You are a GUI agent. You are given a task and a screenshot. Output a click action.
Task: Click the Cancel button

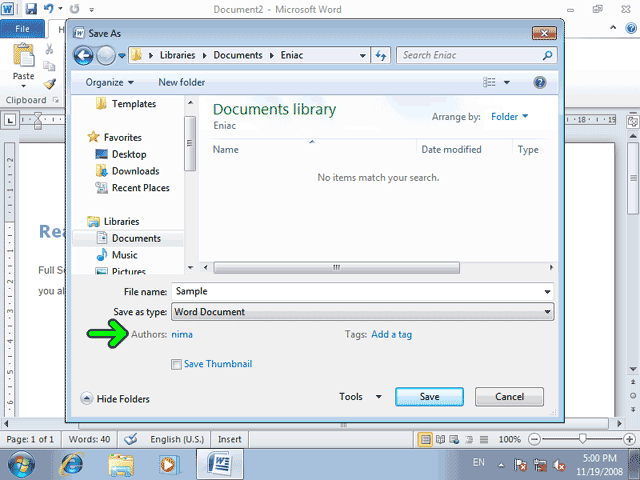point(509,397)
